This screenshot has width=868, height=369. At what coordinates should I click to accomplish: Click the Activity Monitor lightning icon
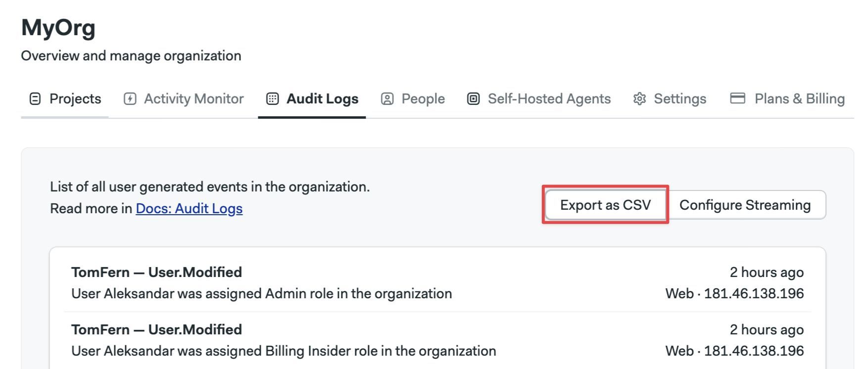click(130, 99)
